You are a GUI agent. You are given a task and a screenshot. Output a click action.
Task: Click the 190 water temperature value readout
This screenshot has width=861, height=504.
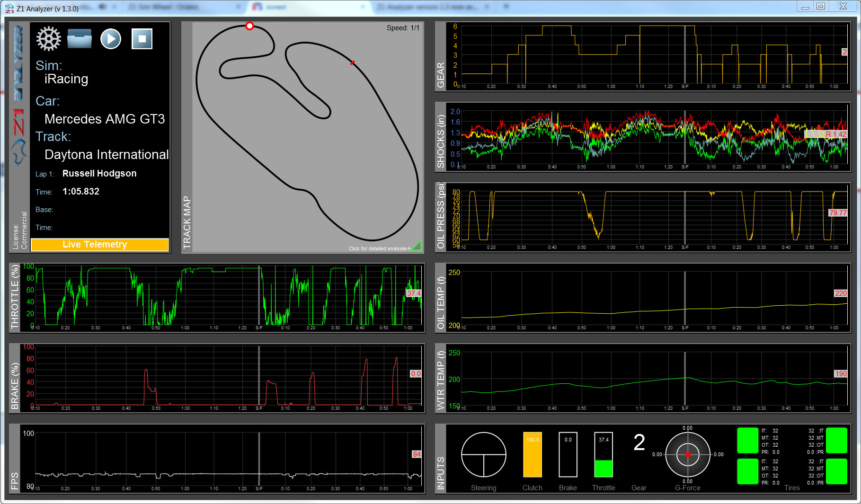point(841,374)
